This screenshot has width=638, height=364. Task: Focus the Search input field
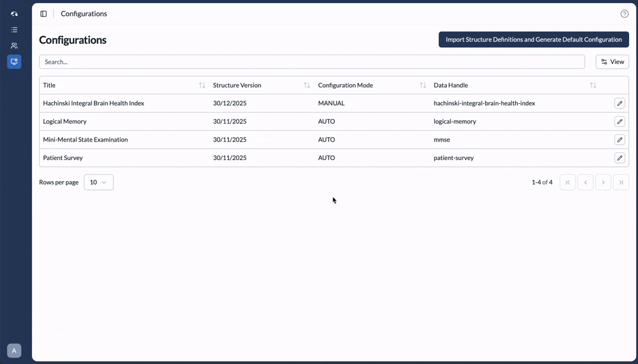(312, 62)
